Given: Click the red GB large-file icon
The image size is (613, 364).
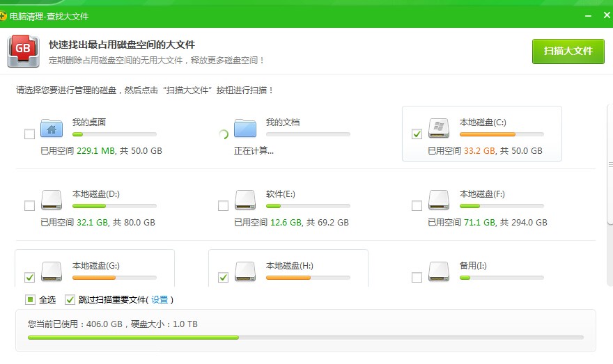Looking at the screenshot, I should coord(23,52).
